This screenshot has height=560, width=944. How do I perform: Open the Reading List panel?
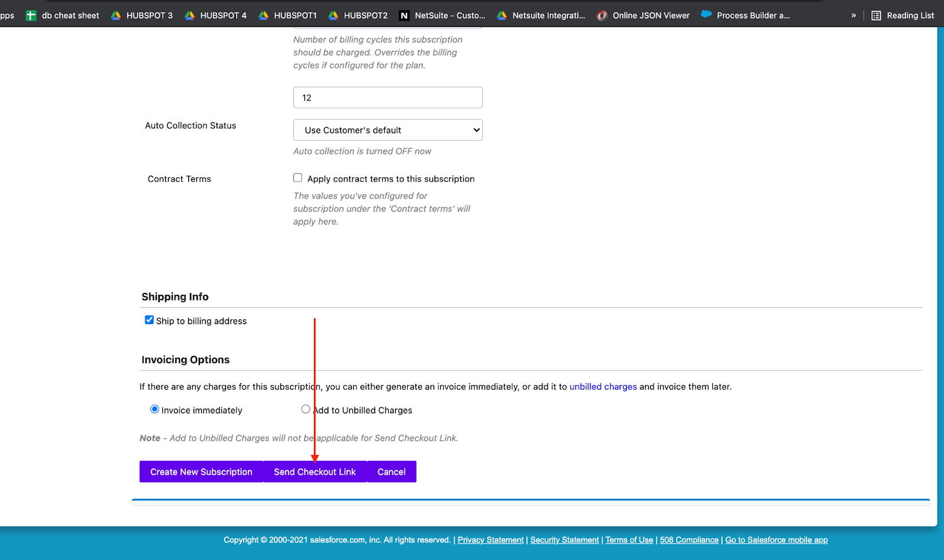903,15
